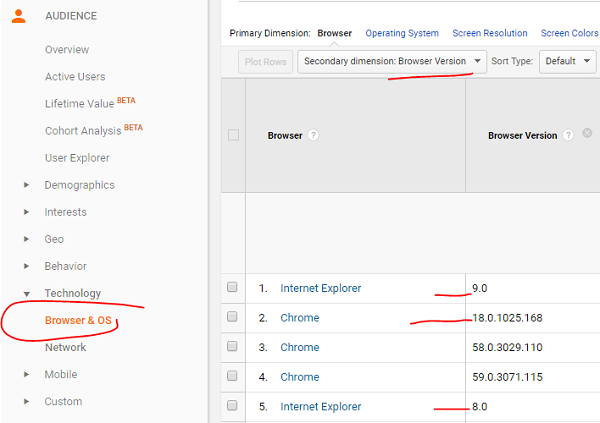The image size is (600, 423).
Task: Check the box for Internet Explorer 8.0 row
Action: pyautogui.click(x=232, y=405)
